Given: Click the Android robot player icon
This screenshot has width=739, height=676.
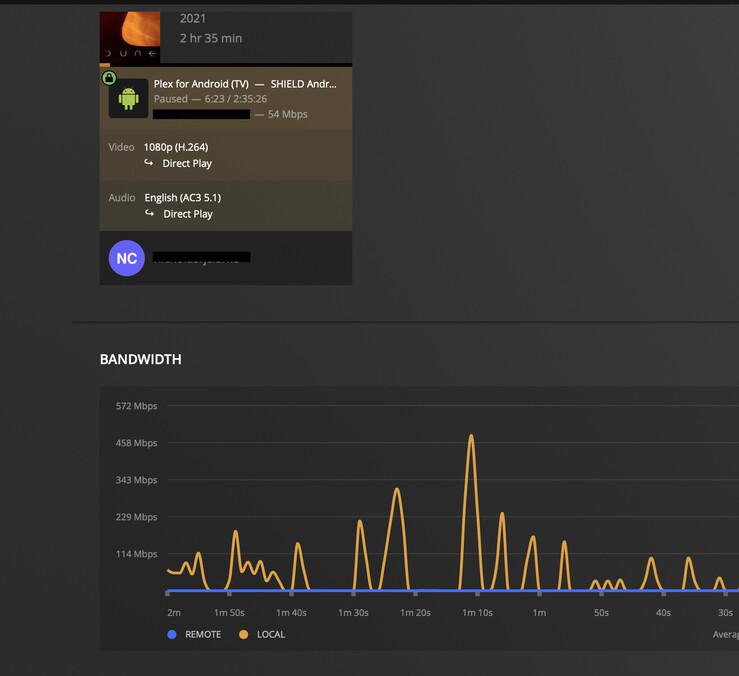Looking at the screenshot, I should (x=129, y=99).
